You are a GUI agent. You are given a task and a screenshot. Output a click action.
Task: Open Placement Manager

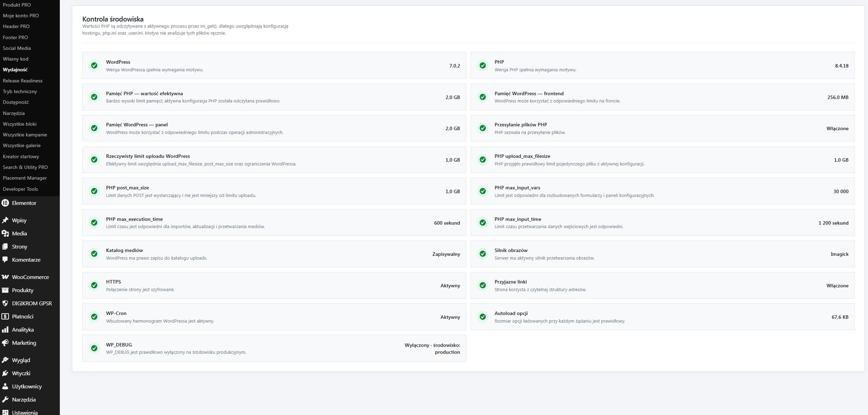25,178
